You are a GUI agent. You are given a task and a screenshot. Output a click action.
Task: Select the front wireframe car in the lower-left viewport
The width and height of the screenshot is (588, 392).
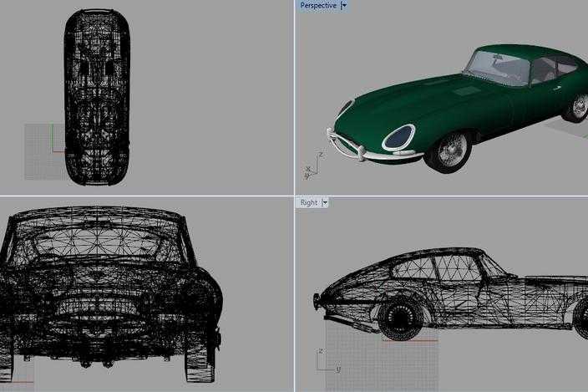(110, 294)
